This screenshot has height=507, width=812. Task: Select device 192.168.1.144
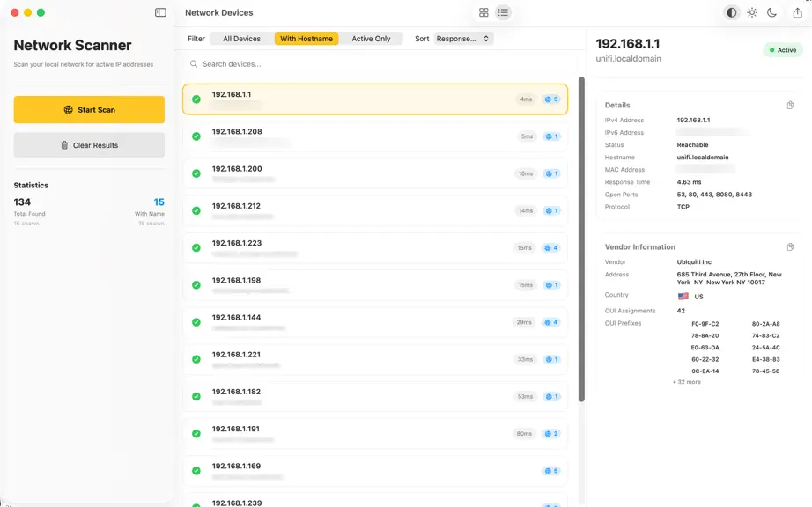(375, 322)
